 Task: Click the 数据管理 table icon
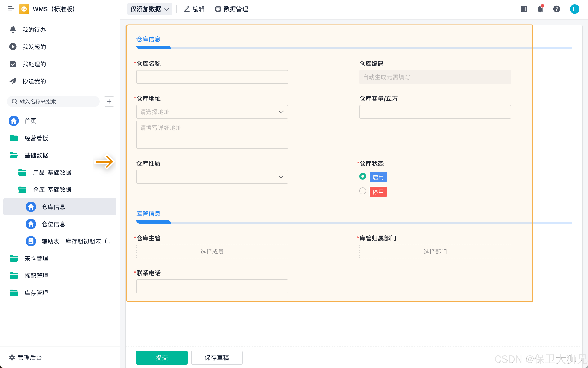pos(218,9)
